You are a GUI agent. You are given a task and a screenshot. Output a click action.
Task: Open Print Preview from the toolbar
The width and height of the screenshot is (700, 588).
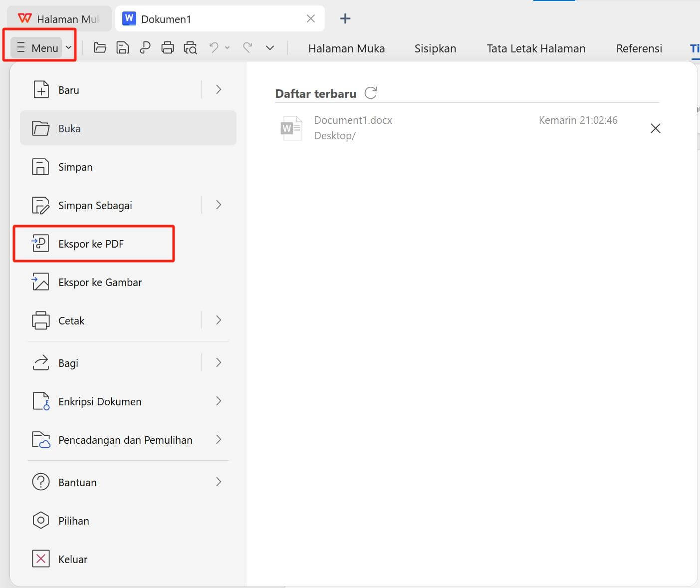tap(190, 48)
